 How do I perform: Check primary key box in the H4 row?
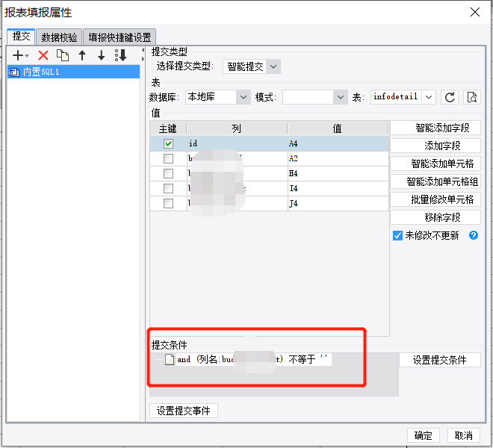[168, 173]
